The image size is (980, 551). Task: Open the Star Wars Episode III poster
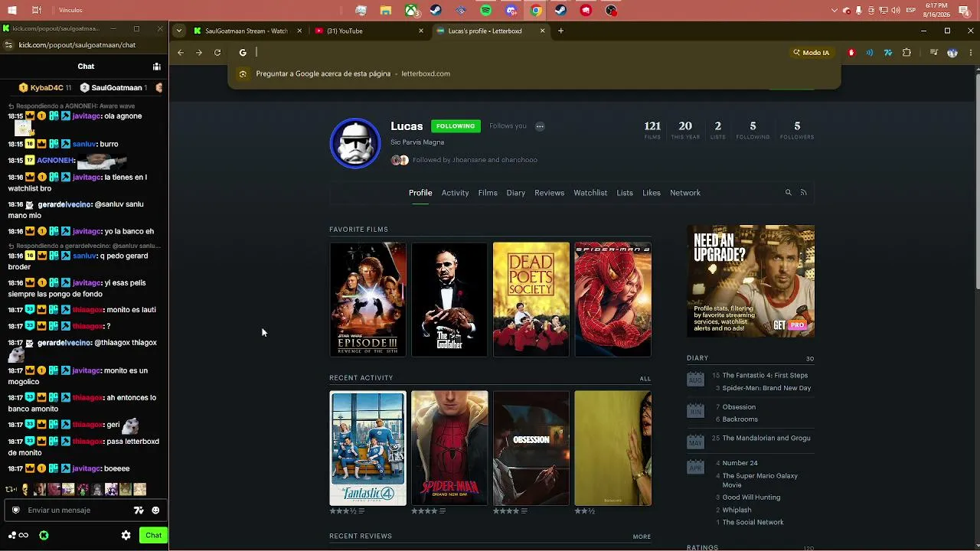pyautogui.click(x=368, y=300)
